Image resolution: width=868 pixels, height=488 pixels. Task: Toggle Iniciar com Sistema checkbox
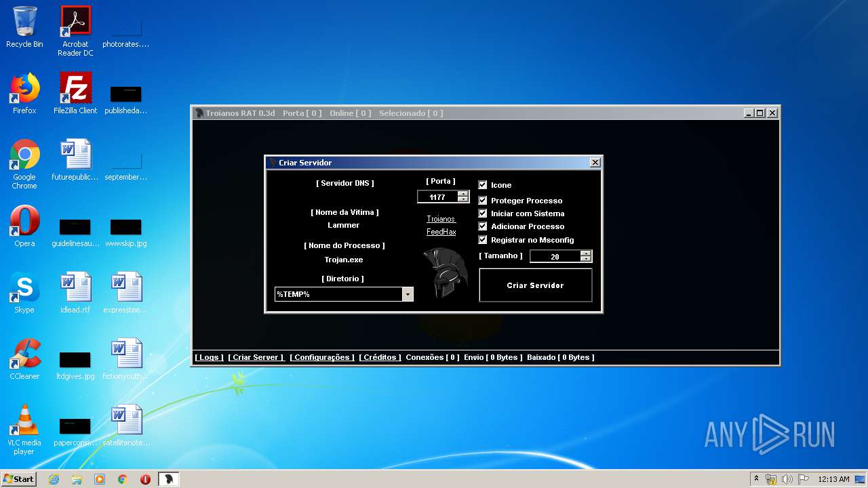483,213
